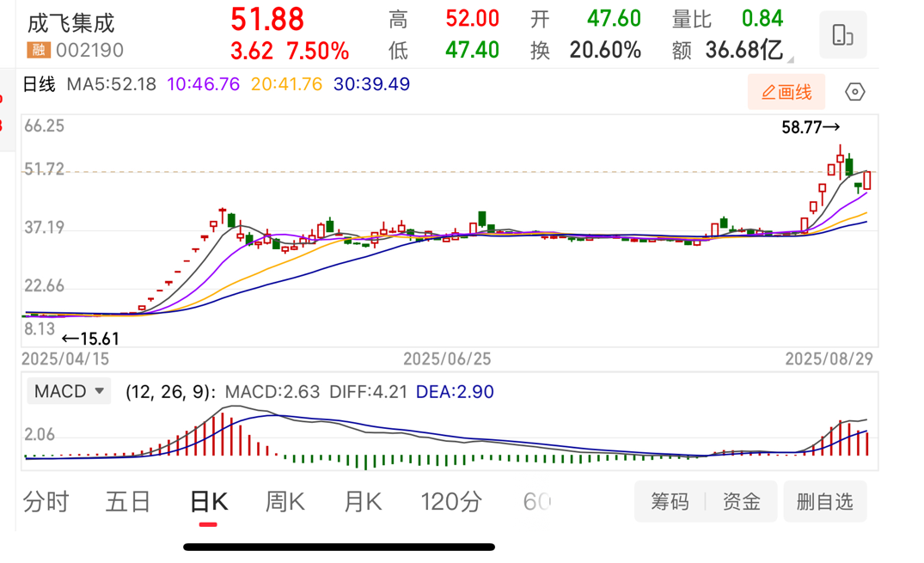This screenshot has height=563, width=924.
Task: Switch to 分时 tab
Action: (x=46, y=502)
